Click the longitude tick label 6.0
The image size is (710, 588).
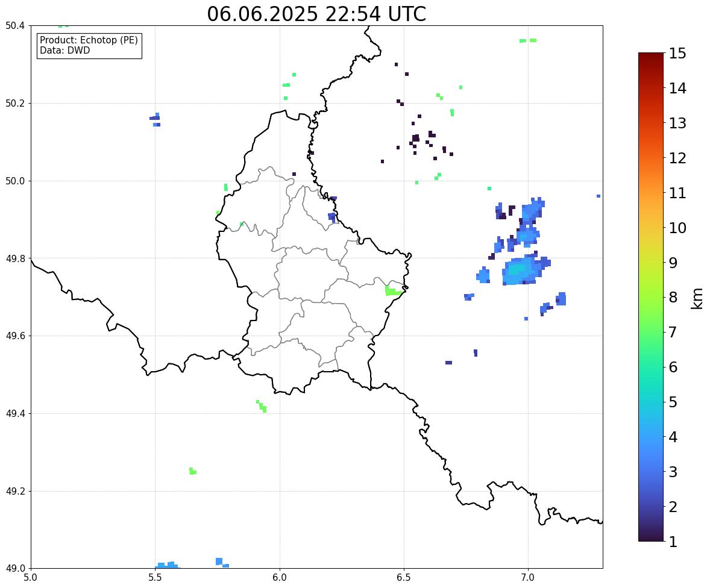[280, 578]
